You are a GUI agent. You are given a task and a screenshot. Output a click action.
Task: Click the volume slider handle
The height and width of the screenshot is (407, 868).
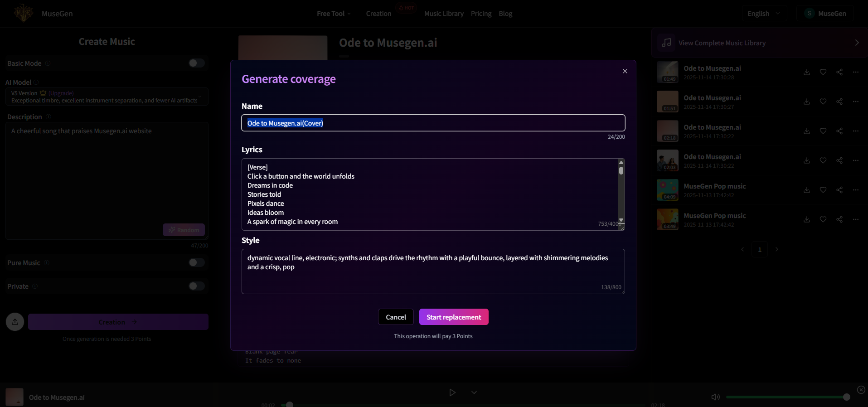point(846,397)
